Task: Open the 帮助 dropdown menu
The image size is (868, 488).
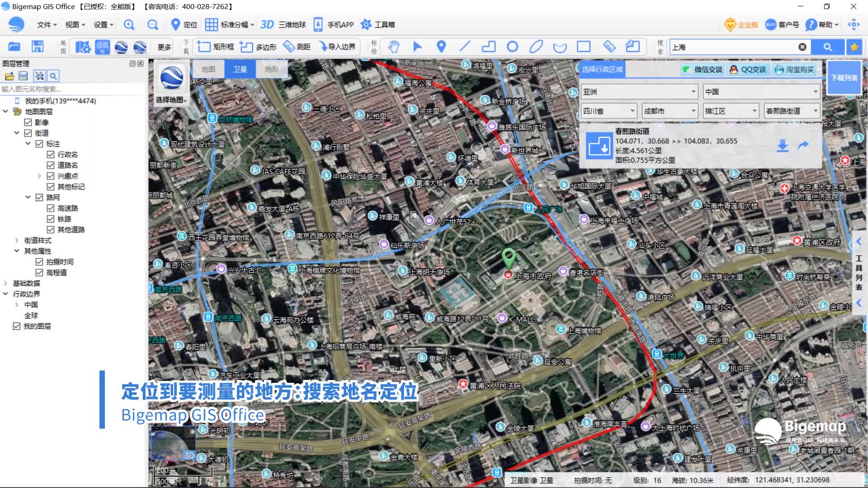Action: (x=824, y=24)
